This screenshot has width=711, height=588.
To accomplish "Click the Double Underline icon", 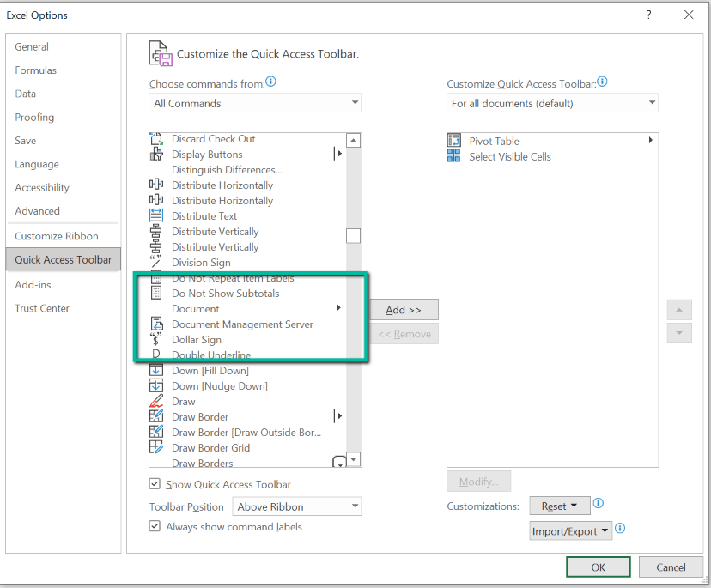I will pyautogui.click(x=156, y=354).
